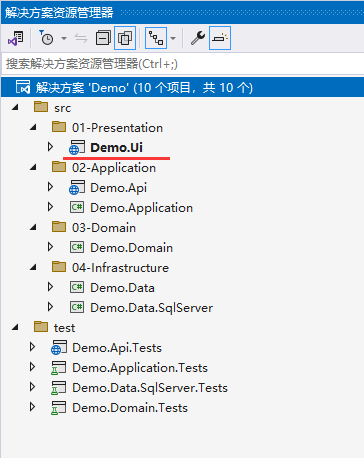This screenshot has width=364, height=458.
Task: Collapse the src folder
Action: tap(15, 108)
